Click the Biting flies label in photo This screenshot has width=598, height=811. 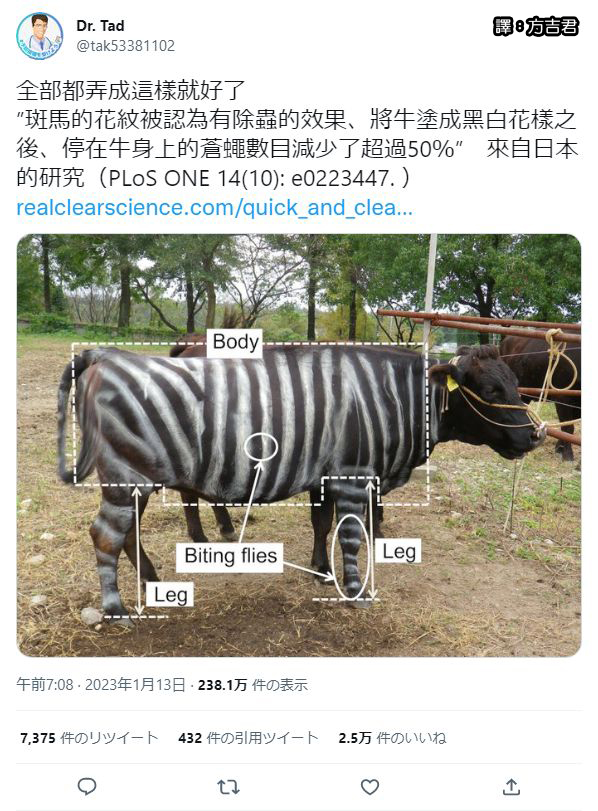(x=230, y=556)
